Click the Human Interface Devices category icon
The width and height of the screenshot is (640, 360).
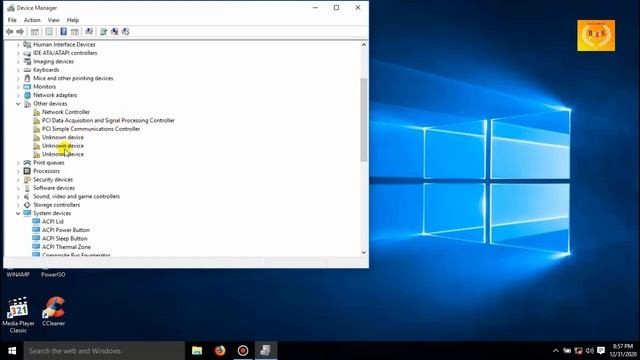(27, 44)
